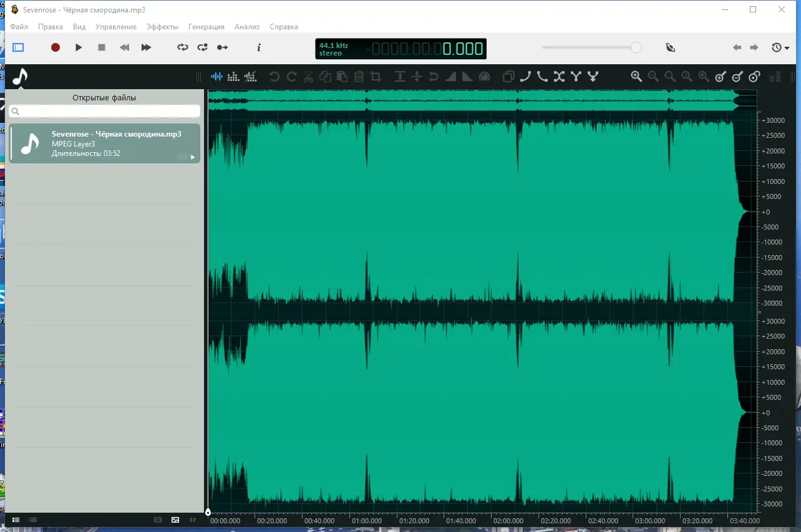Image resolution: width=801 pixels, height=532 pixels.
Task: Open the Генерация menu
Action: pyautogui.click(x=206, y=27)
